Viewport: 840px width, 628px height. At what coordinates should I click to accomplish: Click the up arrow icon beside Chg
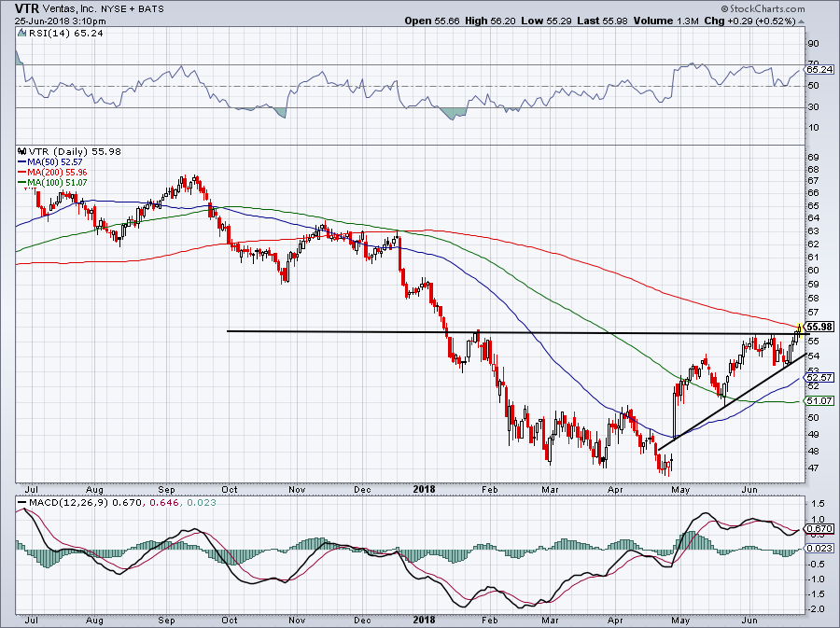click(802, 22)
